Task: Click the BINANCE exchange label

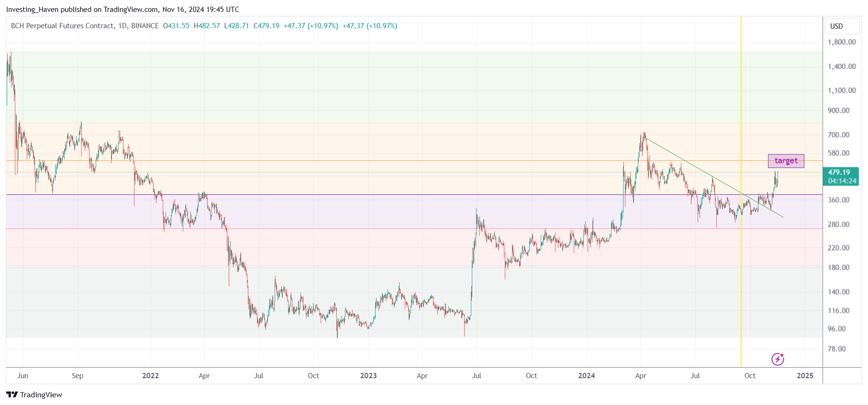Action: click(x=145, y=26)
